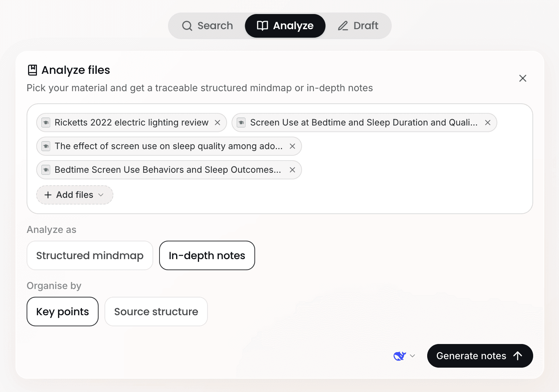Click the 'Pick your material' description text

200,88
